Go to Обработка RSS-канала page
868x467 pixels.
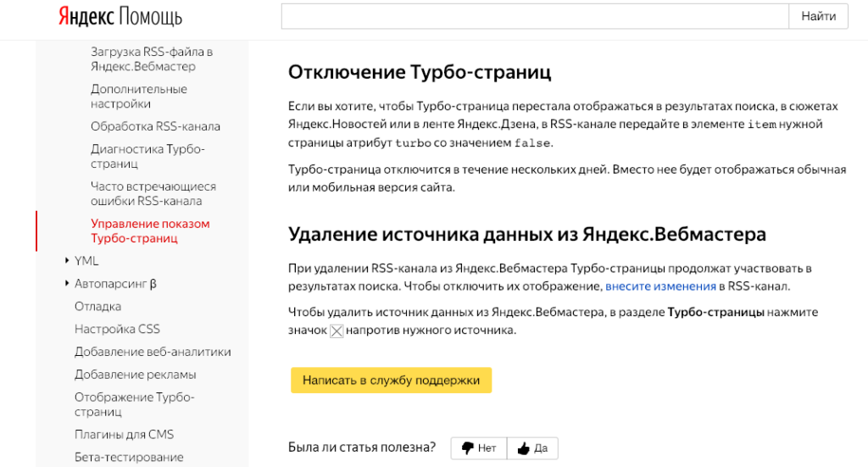point(156,126)
